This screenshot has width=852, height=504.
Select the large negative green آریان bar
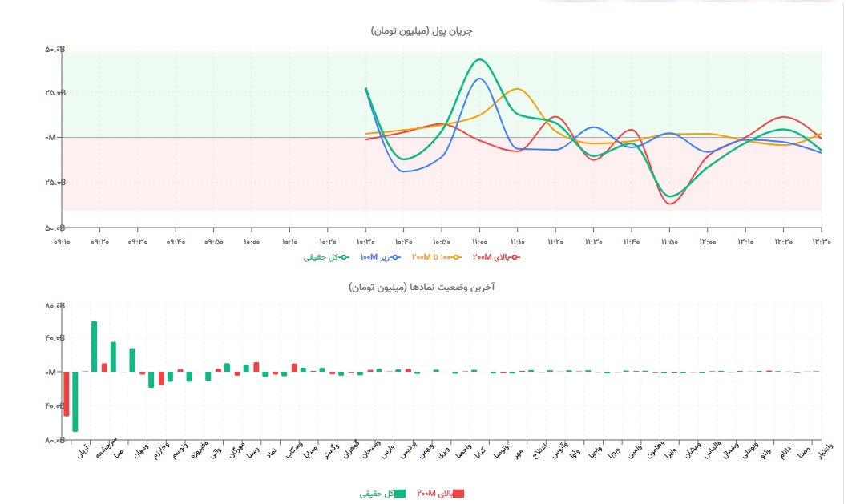pos(75,401)
